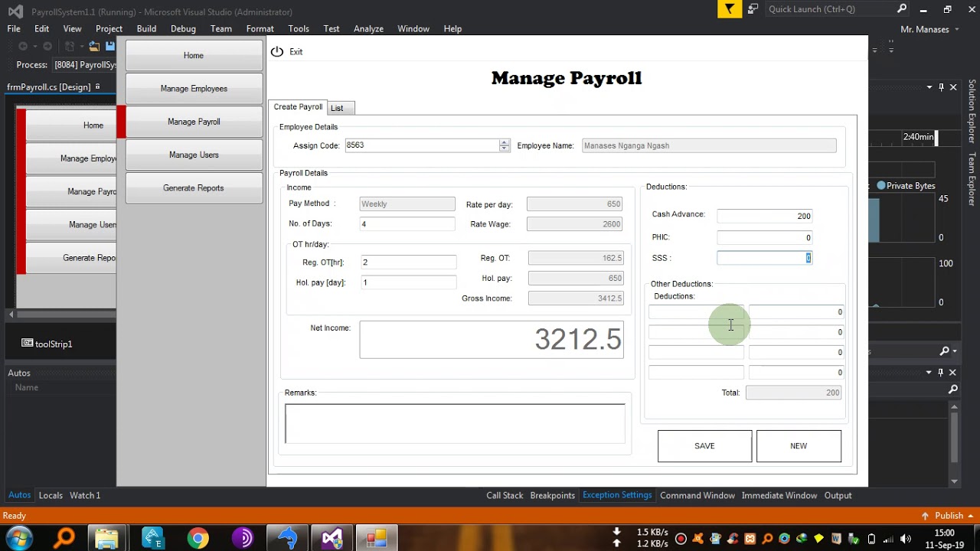
Task: Click the Navigate Backward arrow in the toolbar
Action: tap(23, 47)
